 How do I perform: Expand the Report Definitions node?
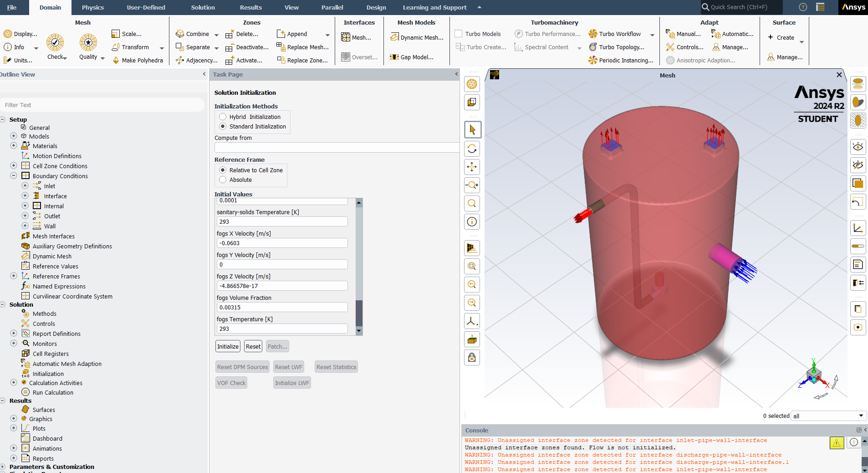coord(14,334)
